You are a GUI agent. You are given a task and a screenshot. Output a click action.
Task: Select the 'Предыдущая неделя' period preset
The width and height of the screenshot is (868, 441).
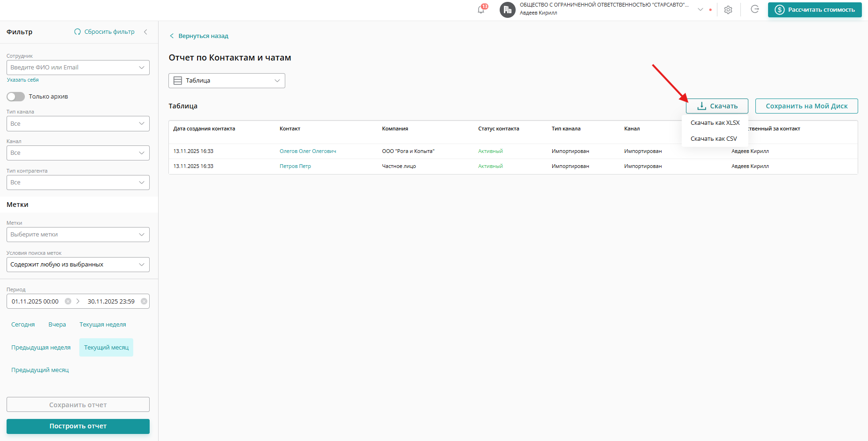pyautogui.click(x=41, y=348)
